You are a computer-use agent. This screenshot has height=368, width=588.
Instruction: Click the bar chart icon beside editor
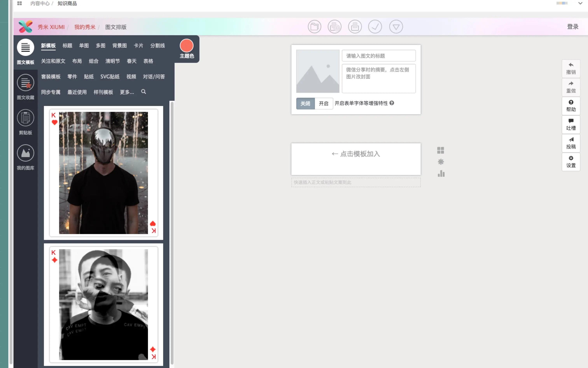[x=441, y=174]
